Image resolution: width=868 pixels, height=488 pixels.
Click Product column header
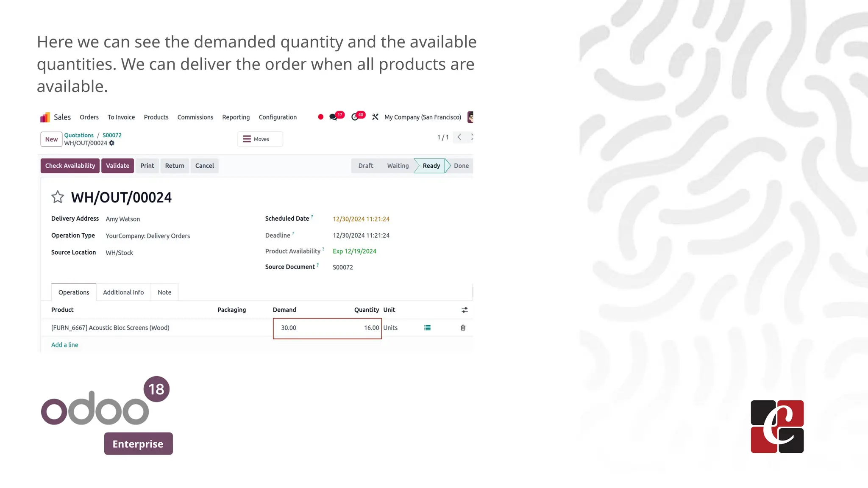coord(62,310)
